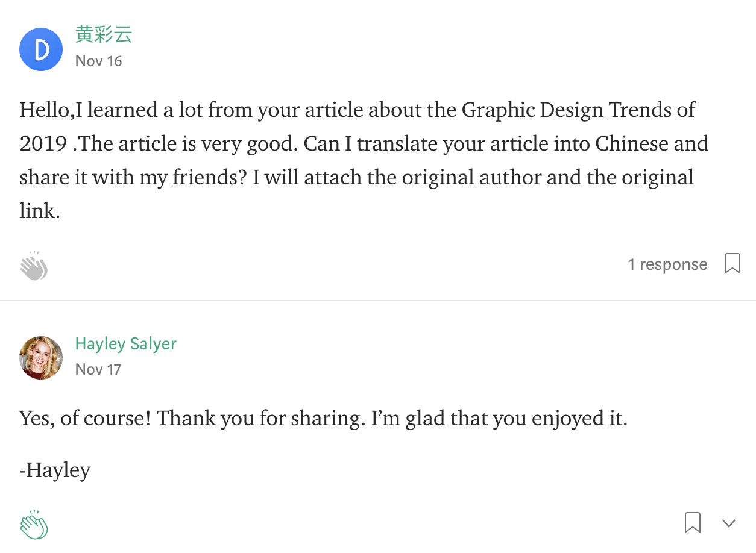Go to Hayley Salyer's name link
Image resolution: width=756 pixels, height=553 pixels.
[125, 344]
